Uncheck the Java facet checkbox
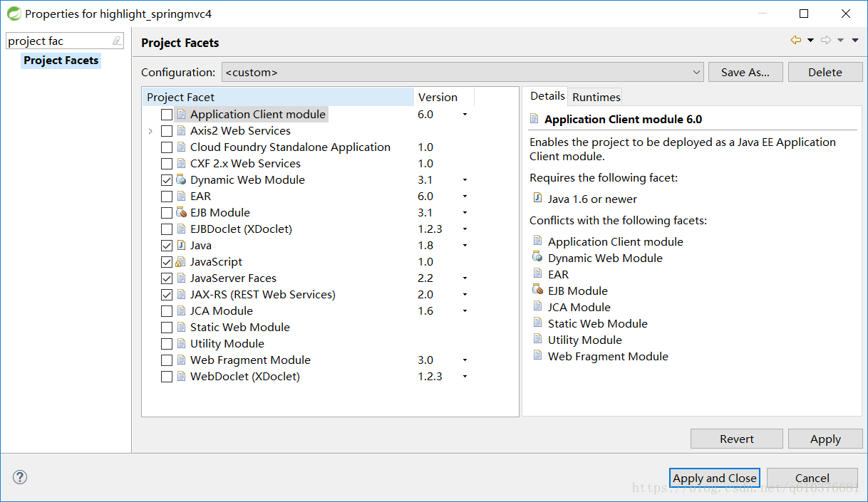 tap(167, 246)
